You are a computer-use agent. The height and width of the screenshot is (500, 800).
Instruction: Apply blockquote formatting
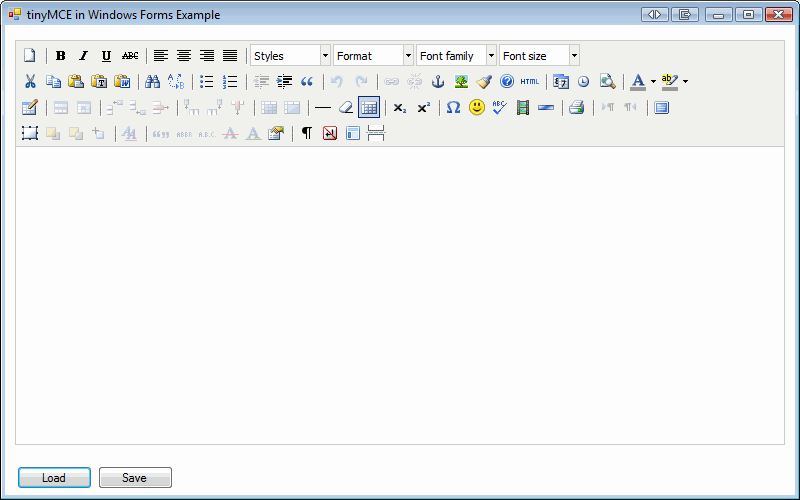[307, 81]
